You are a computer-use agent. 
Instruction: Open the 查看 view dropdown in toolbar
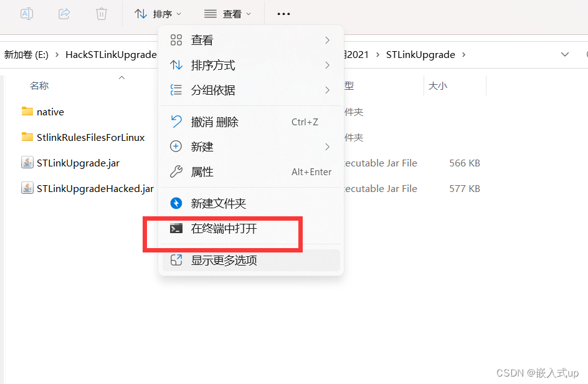[x=227, y=14]
